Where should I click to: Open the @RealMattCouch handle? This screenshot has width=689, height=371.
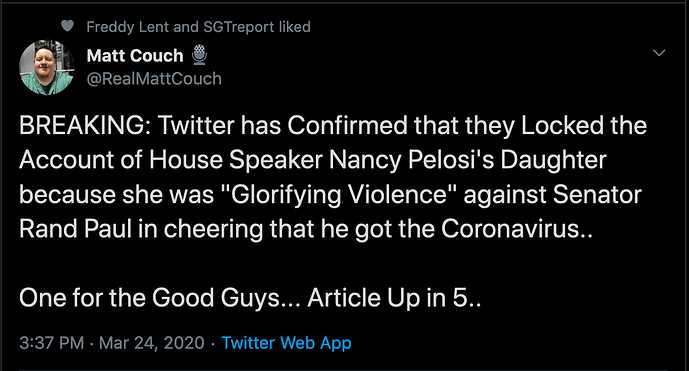tap(154, 79)
